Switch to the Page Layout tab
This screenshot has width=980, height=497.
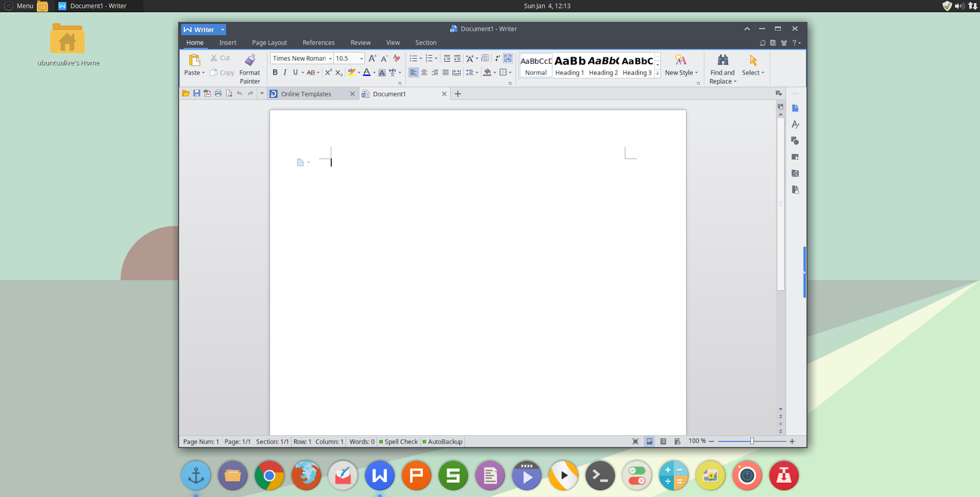pyautogui.click(x=269, y=43)
